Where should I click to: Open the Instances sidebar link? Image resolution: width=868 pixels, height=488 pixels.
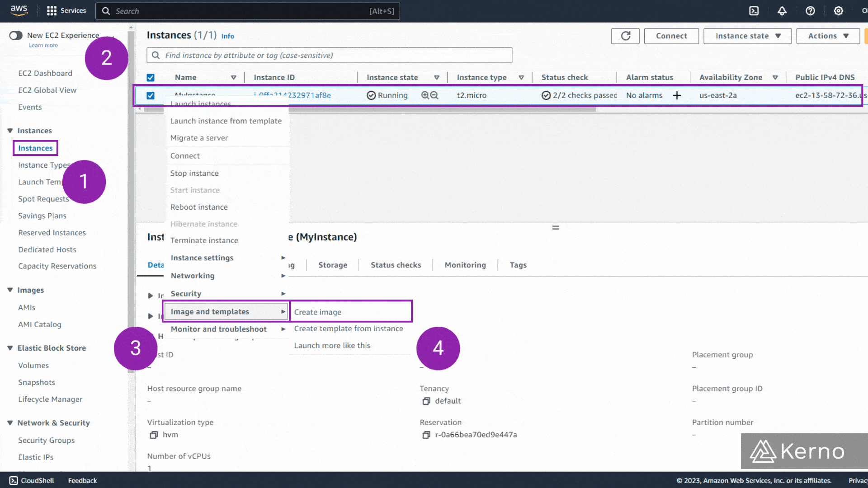[x=35, y=148]
